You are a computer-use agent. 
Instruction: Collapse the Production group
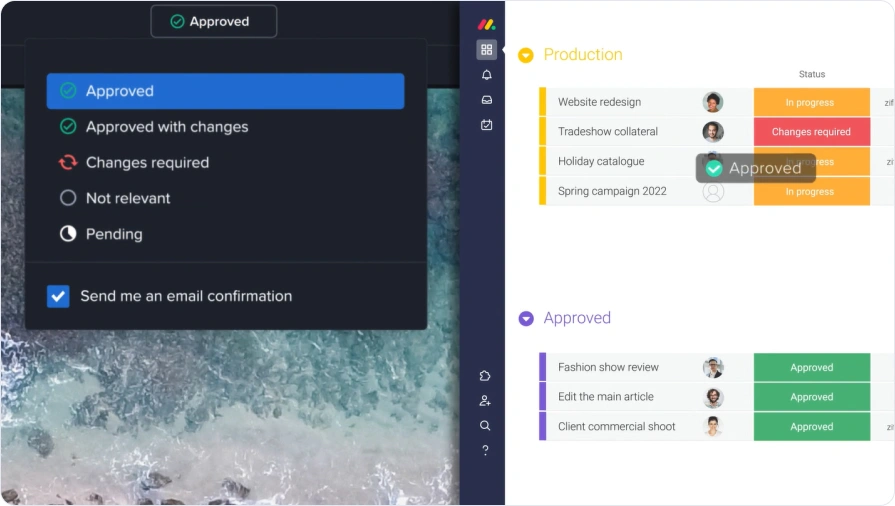pyautogui.click(x=526, y=56)
